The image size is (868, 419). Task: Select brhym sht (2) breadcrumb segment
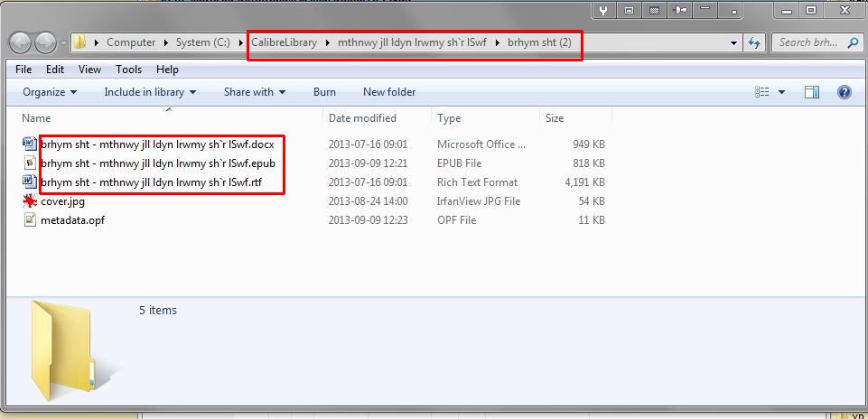(539, 42)
